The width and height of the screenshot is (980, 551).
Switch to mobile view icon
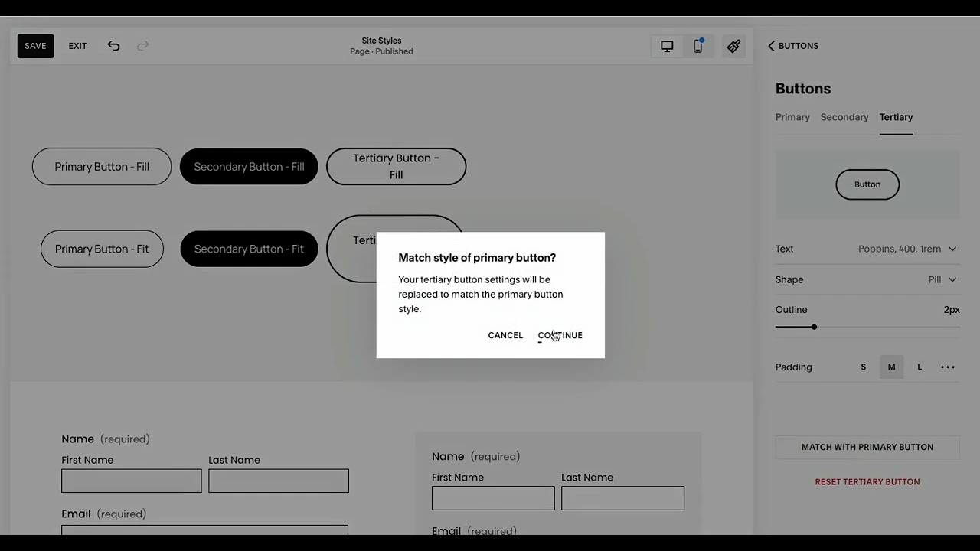(x=697, y=46)
